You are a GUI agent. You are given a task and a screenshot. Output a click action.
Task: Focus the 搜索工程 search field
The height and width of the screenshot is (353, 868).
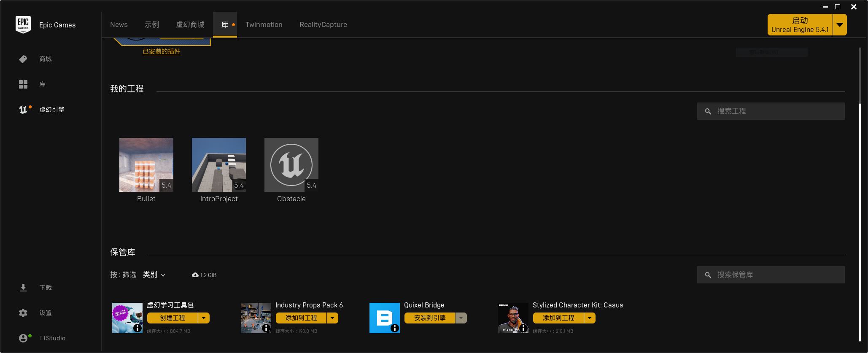(x=771, y=111)
